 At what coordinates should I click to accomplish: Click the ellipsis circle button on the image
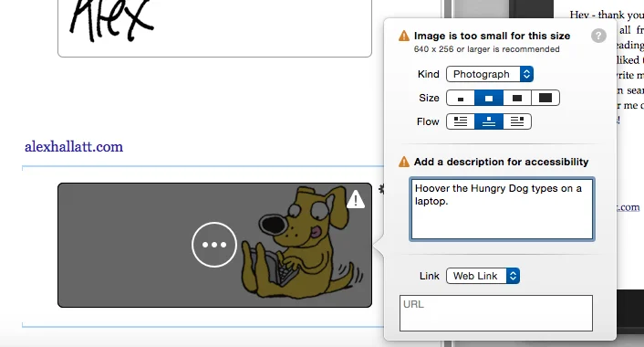point(214,245)
